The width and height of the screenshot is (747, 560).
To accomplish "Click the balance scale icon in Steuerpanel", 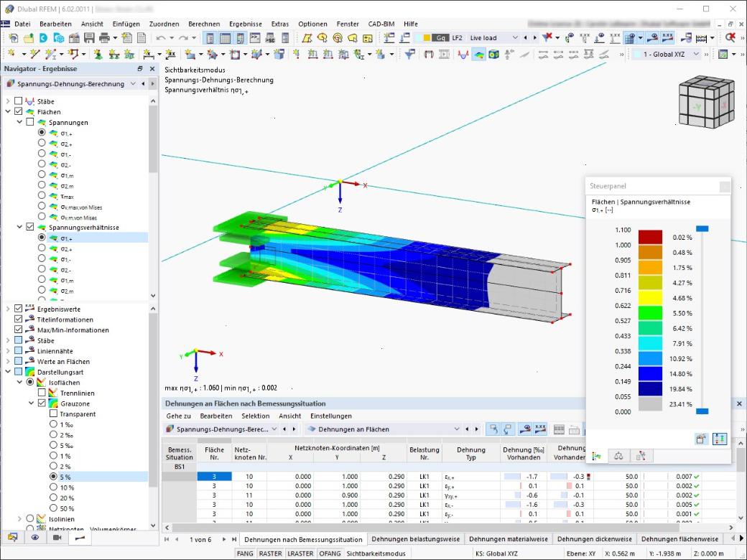I will point(618,456).
